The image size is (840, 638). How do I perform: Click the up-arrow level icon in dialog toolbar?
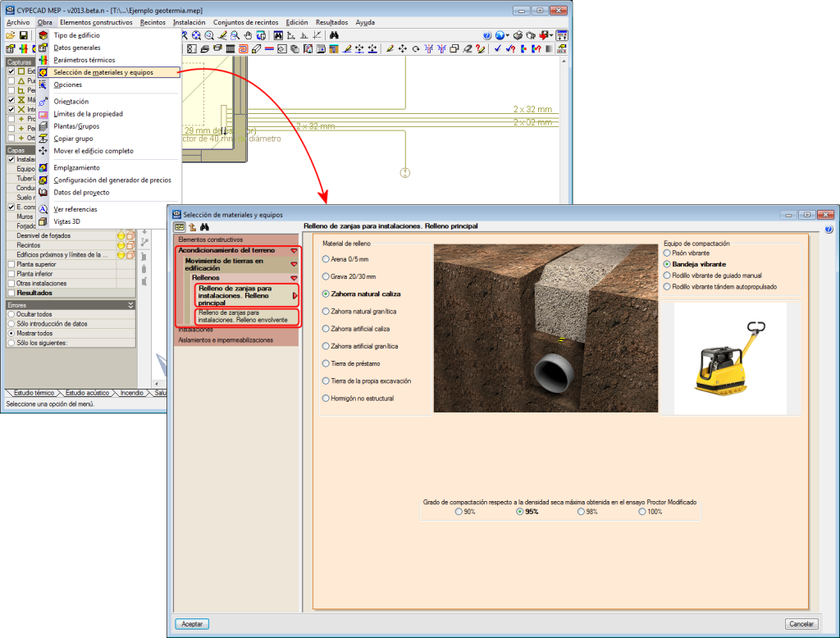tap(193, 227)
